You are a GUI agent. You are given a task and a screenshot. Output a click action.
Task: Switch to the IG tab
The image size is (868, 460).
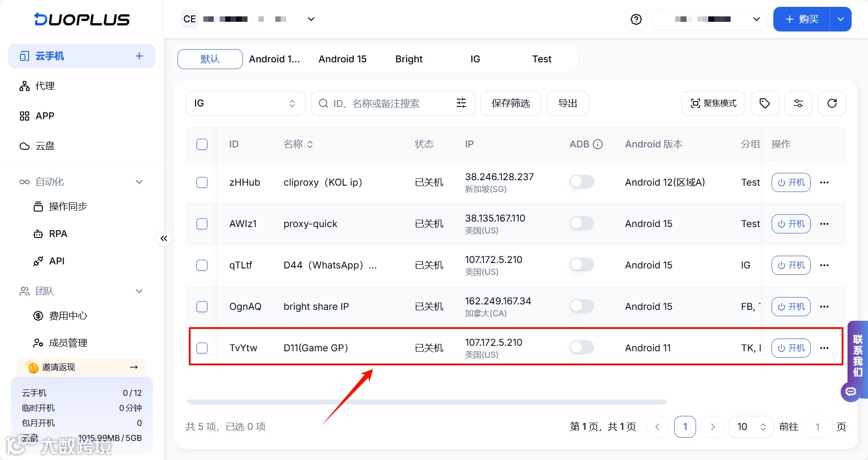point(475,59)
